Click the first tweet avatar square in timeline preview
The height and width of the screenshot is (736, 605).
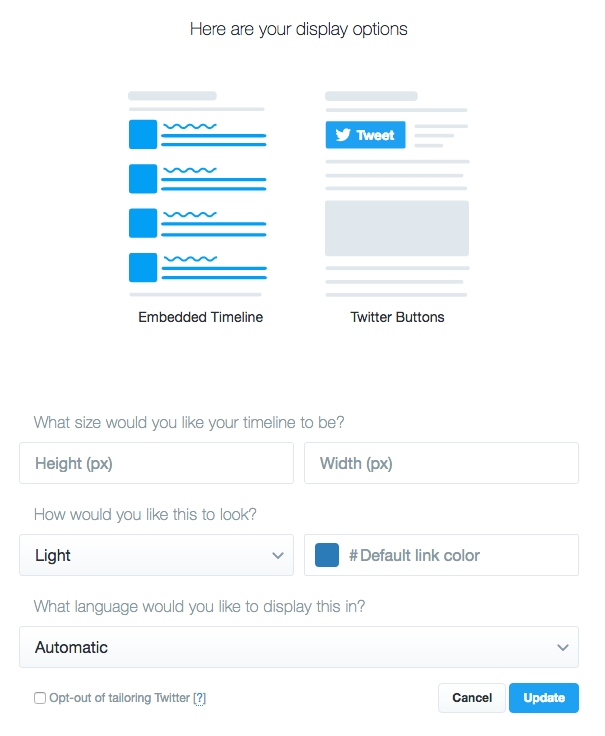(143, 134)
